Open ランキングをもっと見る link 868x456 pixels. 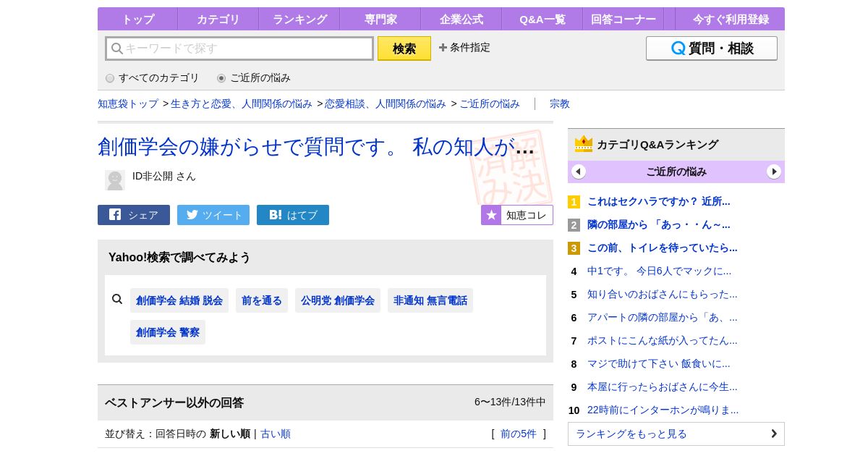point(676,434)
